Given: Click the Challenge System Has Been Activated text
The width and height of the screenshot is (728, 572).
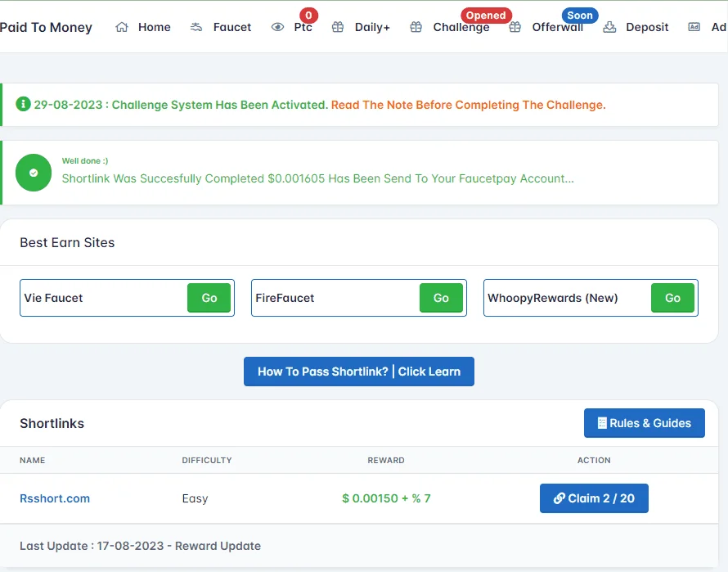Looking at the screenshot, I should (x=220, y=105).
